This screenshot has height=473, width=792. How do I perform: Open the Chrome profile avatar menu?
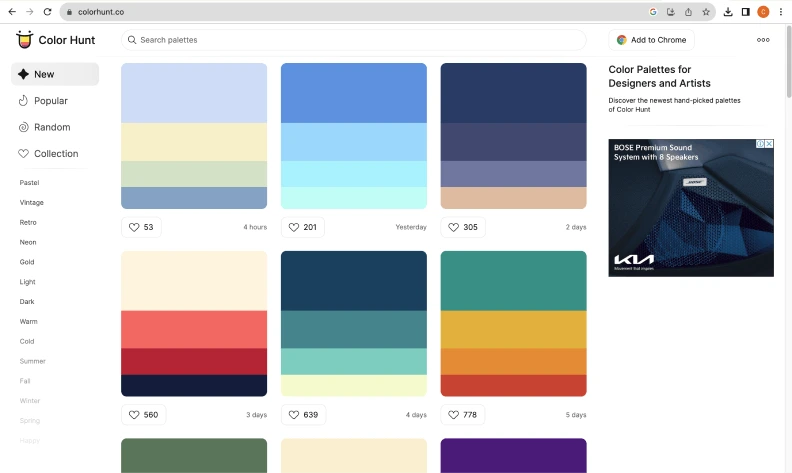point(763,12)
